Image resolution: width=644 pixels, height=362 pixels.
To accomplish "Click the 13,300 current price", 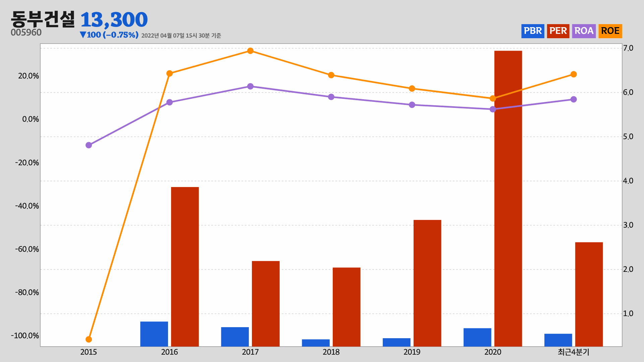I will (x=114, y=19).
